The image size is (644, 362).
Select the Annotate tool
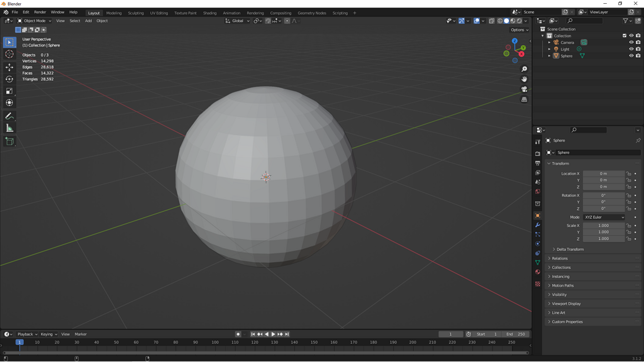9,116
